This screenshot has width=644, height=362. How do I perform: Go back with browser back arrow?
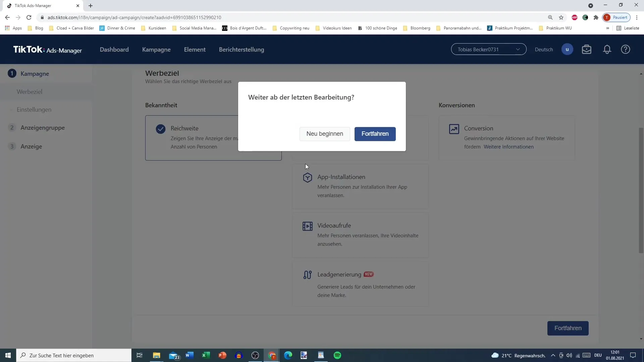click(x=7, y=17)
